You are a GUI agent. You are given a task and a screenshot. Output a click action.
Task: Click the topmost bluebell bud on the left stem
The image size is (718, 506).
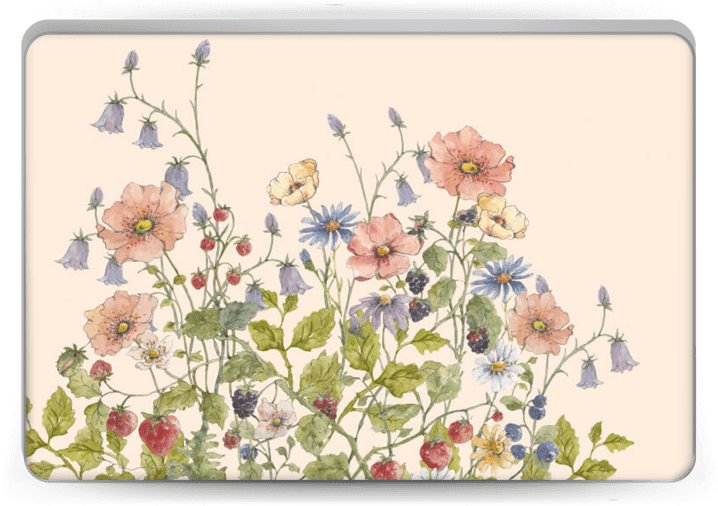[203, 51]
